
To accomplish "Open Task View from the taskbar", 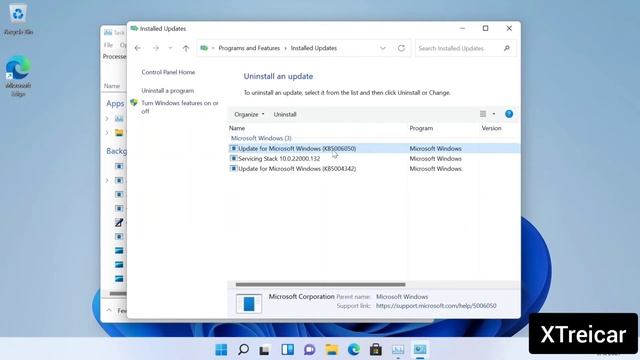I will pos(264,350).
